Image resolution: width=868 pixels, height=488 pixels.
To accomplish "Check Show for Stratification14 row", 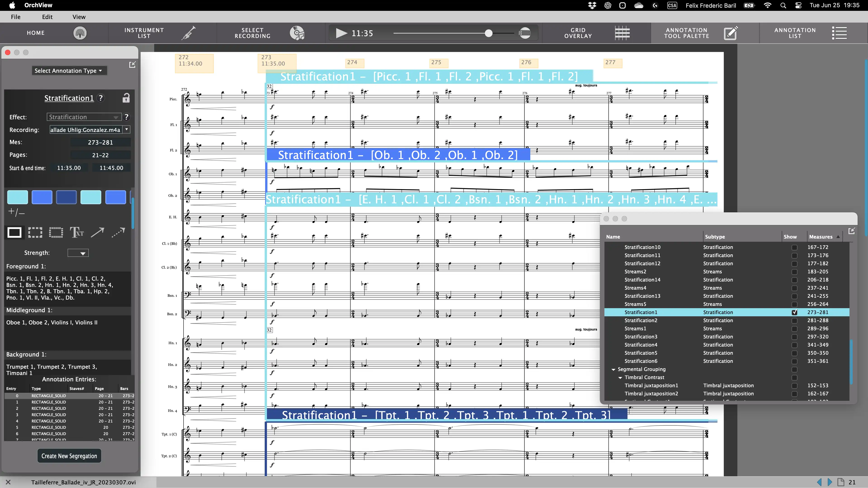I will point(794,280).
